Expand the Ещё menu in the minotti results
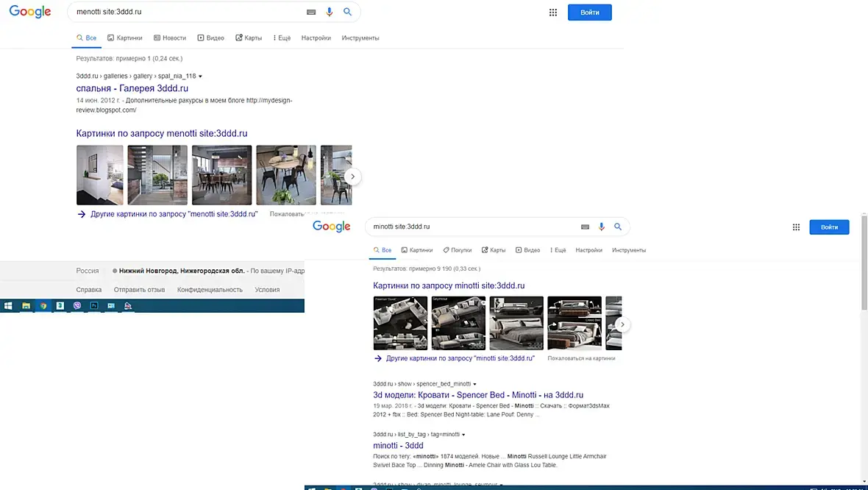 coord(558,250)
